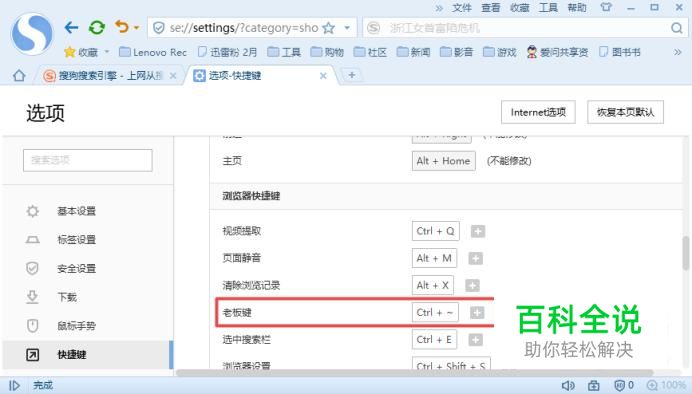Show more bookmarks with chevron
Viewport: 692px width, 394px height.
click(x=677, y=52)
